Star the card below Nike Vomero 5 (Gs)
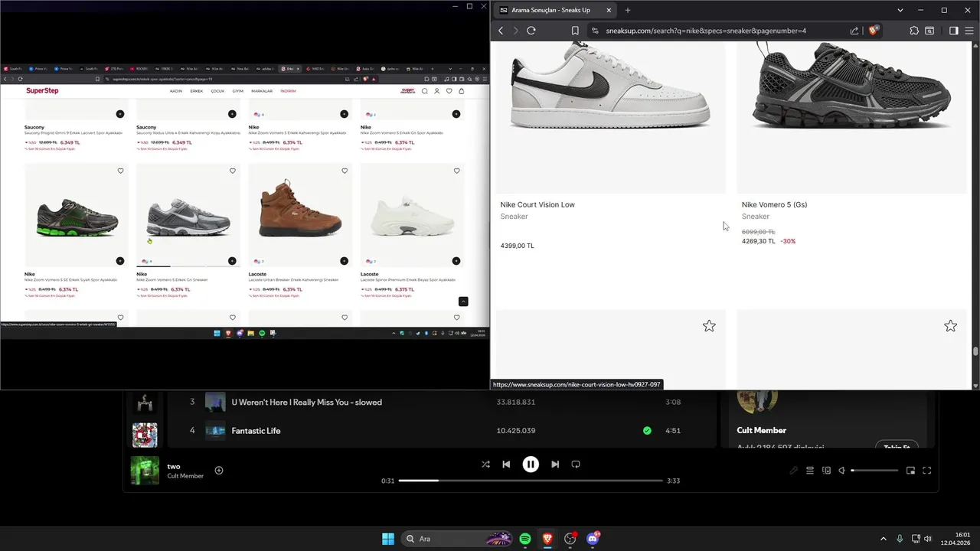Image resolution: width=980 pixels, height=551 pixels. pyautogui.click(x=950, y=326)
